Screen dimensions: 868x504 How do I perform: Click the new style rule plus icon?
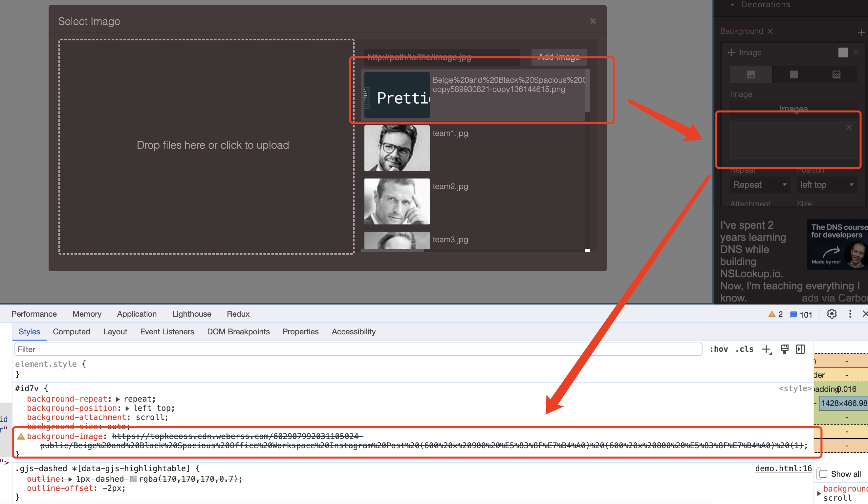coord(766,349)
